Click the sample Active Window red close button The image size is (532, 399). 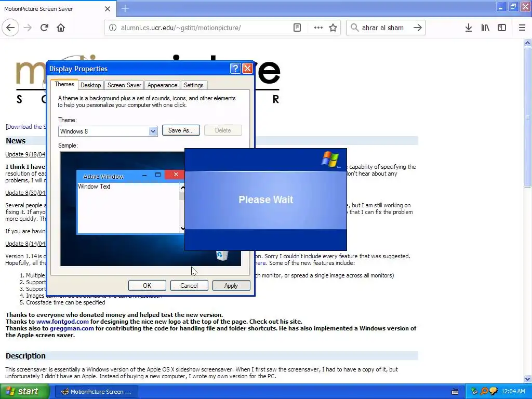[175, 175]
